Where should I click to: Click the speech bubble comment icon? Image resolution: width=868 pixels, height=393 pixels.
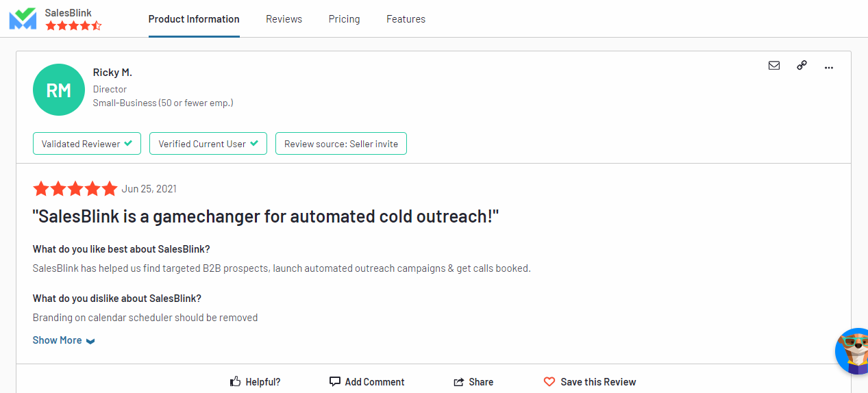coord(335,381)
